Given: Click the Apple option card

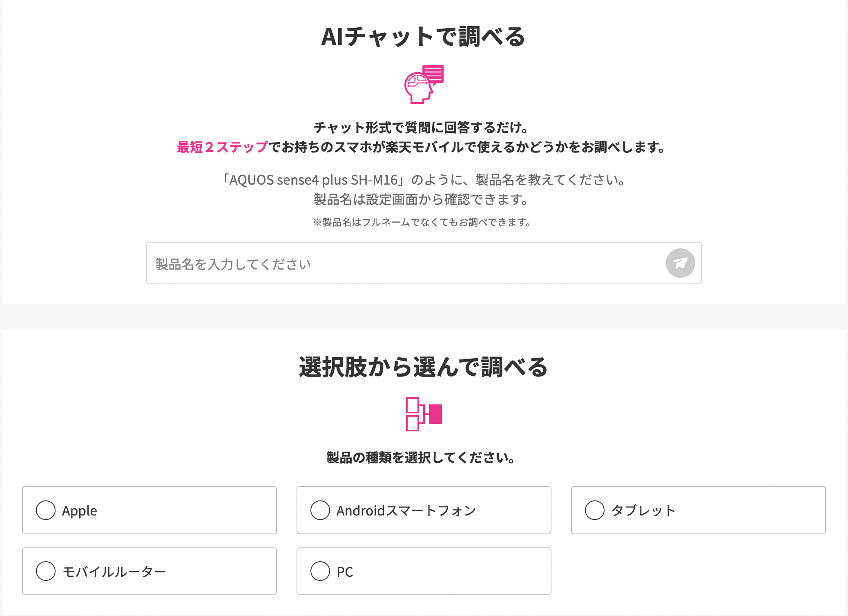Looking at the screenshot, I should click(x=150, y=510).
